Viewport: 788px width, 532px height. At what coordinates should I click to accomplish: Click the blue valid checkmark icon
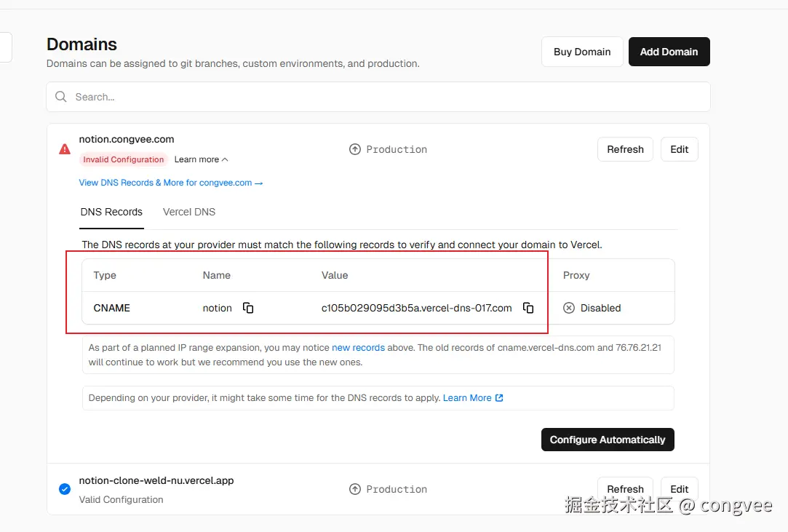(65, 489)
